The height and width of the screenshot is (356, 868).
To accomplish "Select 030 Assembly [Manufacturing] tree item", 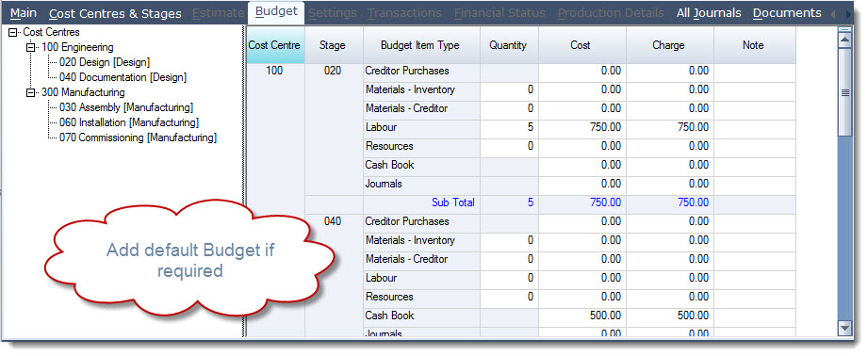I will [x=126, y=107].
